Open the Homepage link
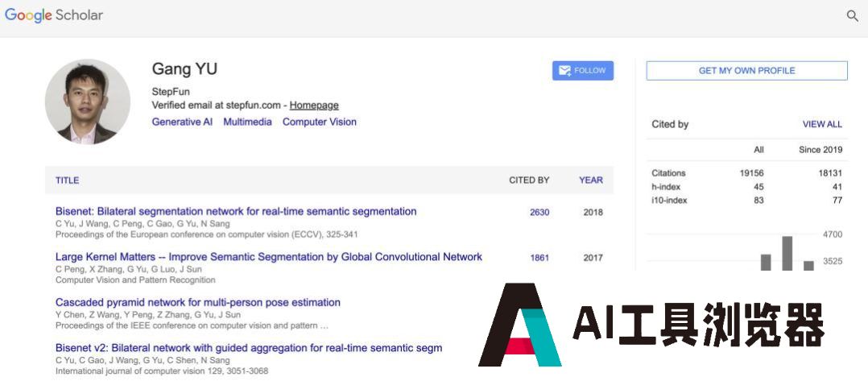This screenshot has width=868, height=381. [x=314, y=106]
